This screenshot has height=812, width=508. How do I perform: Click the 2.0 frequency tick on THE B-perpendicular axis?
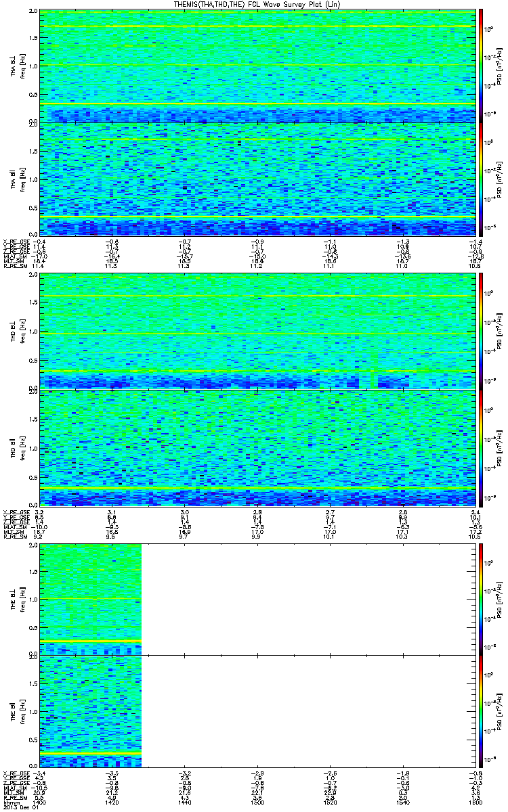[33, 544]
